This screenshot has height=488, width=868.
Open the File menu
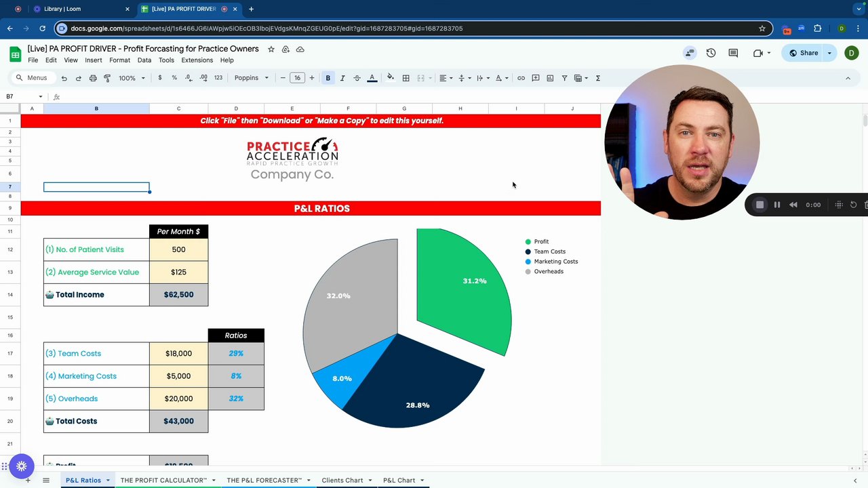(33, 60)
